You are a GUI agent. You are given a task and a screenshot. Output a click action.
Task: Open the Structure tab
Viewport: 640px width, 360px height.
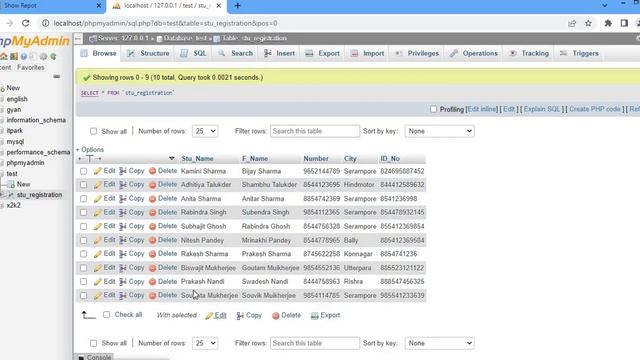point(148,53)
